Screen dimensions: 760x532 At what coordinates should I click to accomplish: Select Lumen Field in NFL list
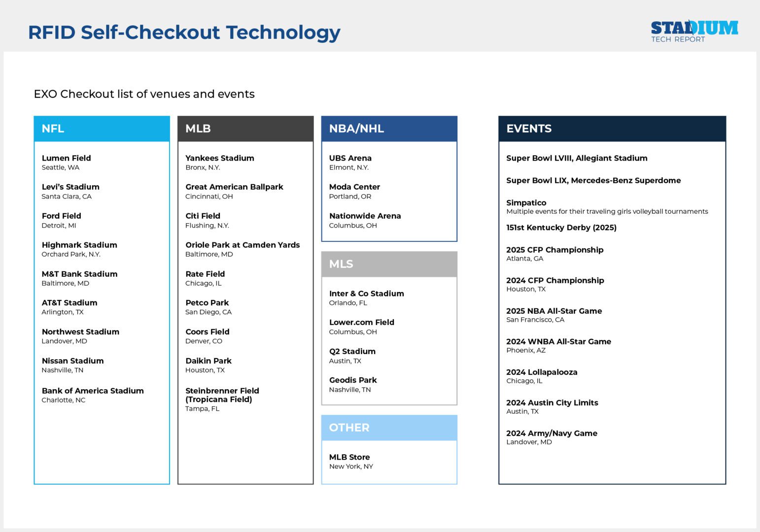(66, 158)
